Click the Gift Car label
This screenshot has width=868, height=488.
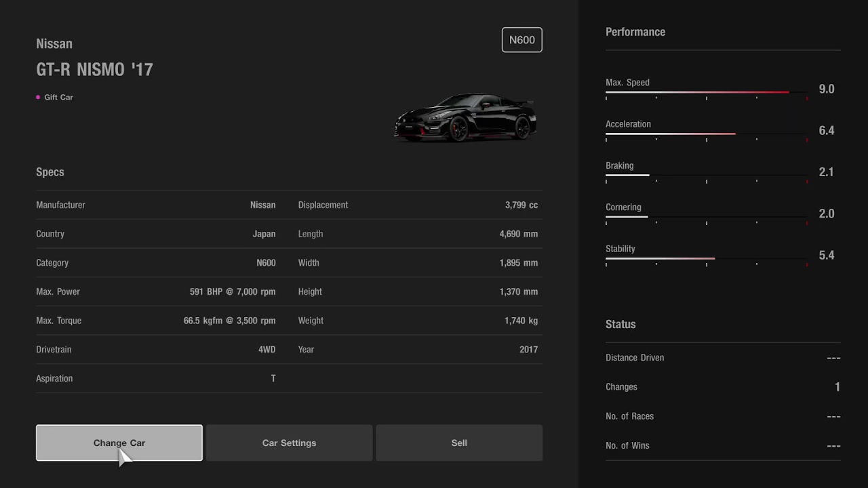[58, 97]
